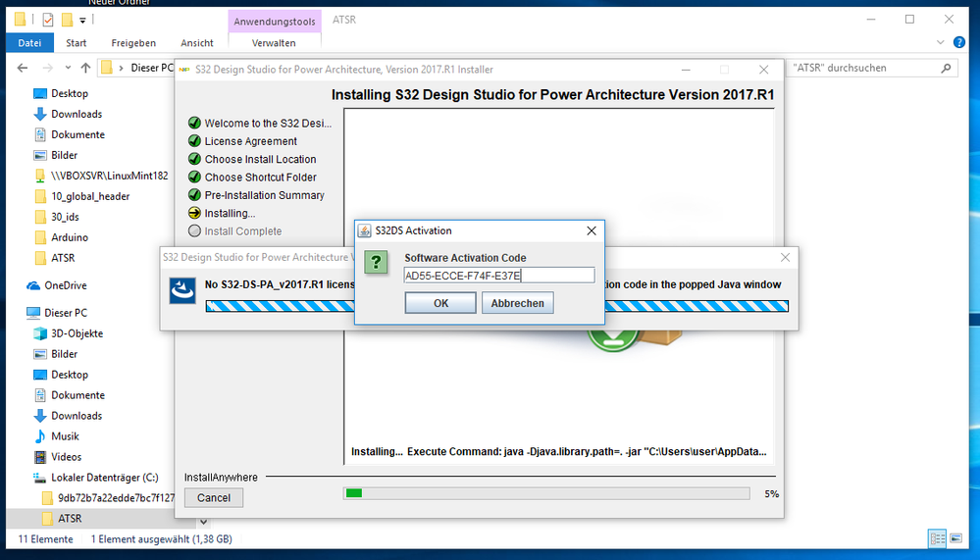This screenshot has height=560, width=980.
Task: Click the question mark icon in activation dialog
Action: click(x=376, y=262)
